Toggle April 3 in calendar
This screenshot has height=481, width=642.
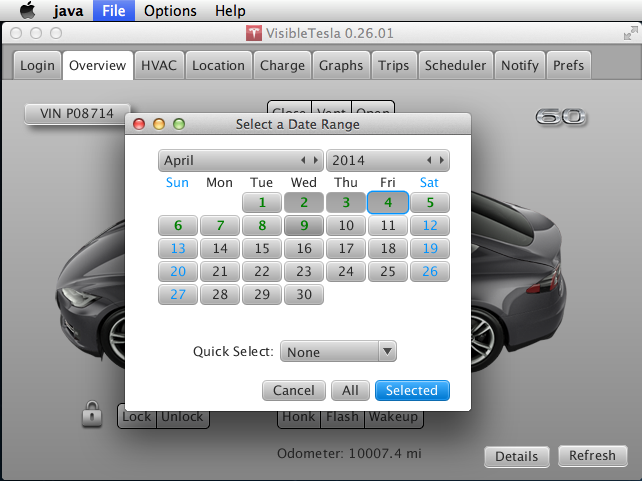346,202
